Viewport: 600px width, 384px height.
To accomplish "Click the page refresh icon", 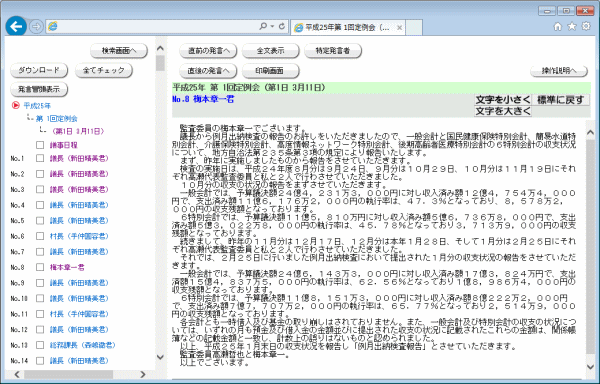I will 282,26.
